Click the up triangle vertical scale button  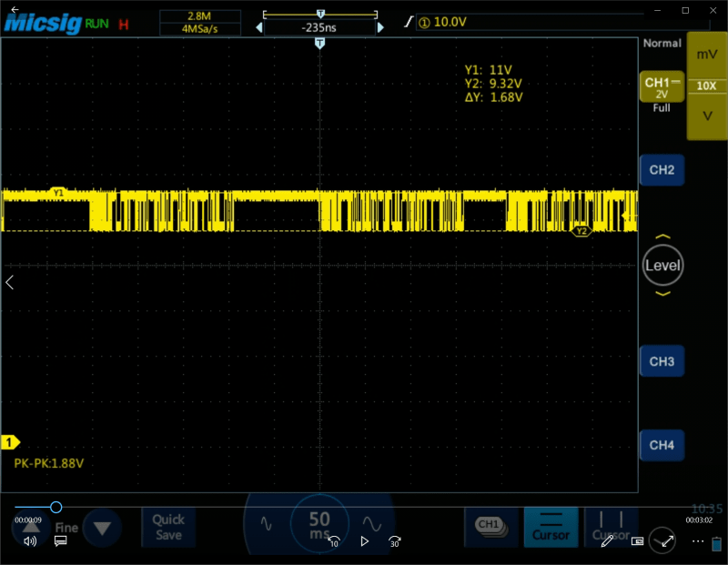tap(31, 527)
